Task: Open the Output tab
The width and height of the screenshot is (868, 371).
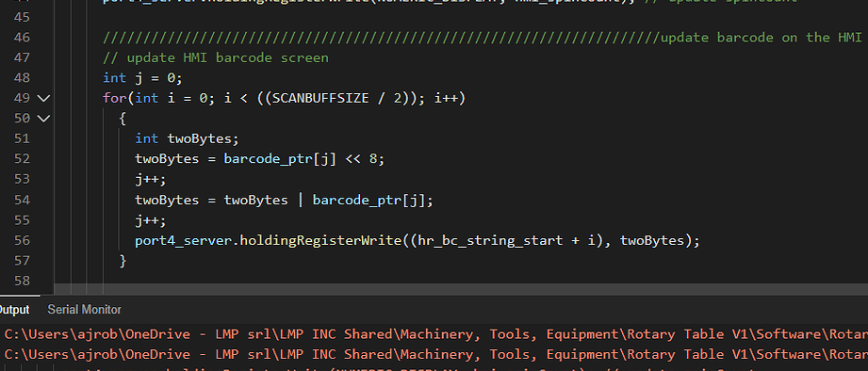Action: (13, 310)
